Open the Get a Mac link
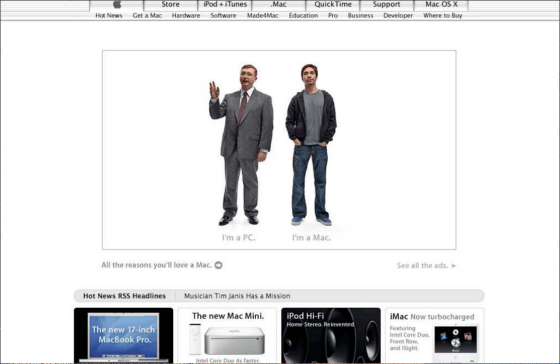 coord(147,16)
